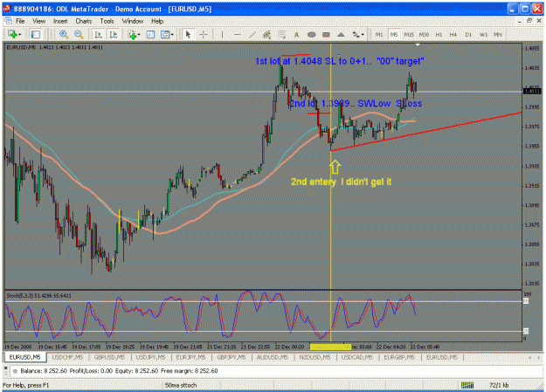Open the Window menu
546x392 pixels.
(x=133, y=21)
